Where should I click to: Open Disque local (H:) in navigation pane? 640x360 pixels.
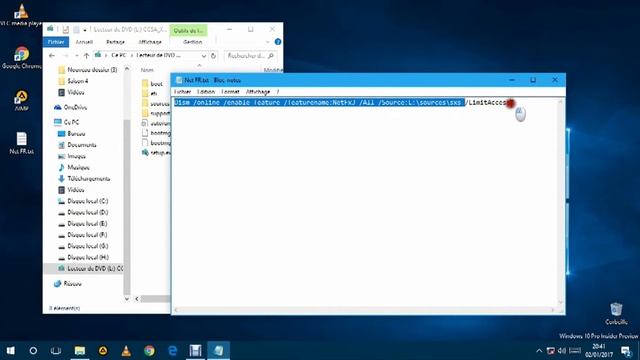click(83, 258)
